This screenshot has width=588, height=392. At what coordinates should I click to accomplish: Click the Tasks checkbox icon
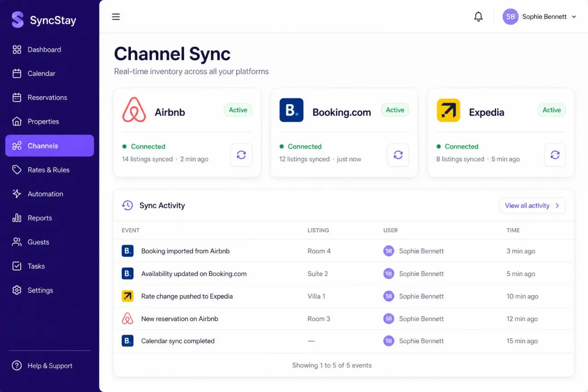click(x=17, y=266)
